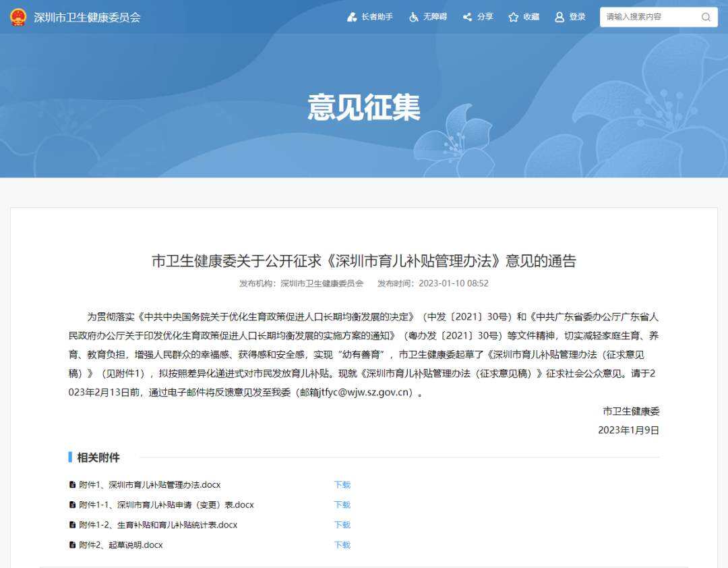Click the 无障碍 accessibility wheelchair icon

coord(413,17)
